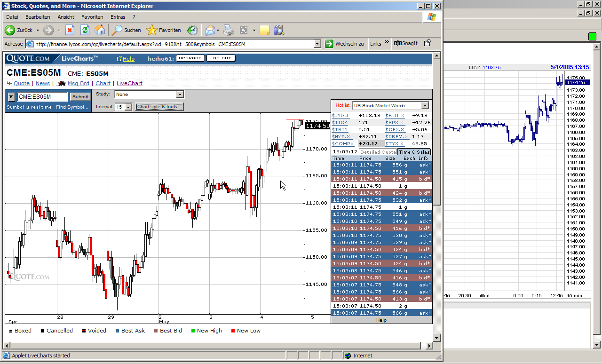Open the Favoriten menu in the menu bar
This screenshot has height=364, width=602.
pos(92,17)
